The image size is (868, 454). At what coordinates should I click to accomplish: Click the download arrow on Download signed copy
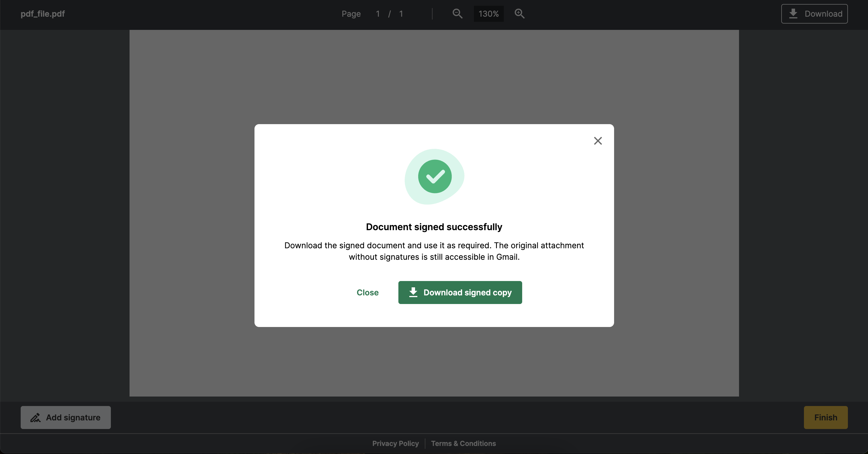coord(413,292)
